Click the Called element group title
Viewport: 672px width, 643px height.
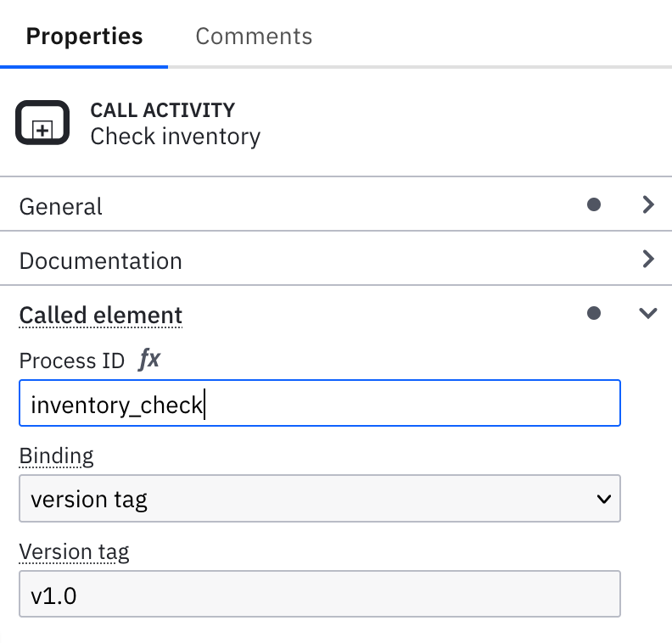(x=100, y=315)
